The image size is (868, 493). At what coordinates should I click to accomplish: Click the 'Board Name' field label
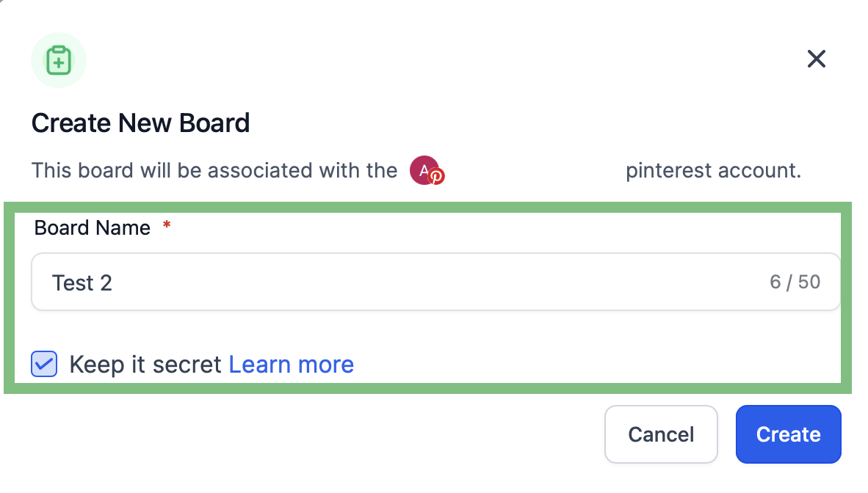93,228
